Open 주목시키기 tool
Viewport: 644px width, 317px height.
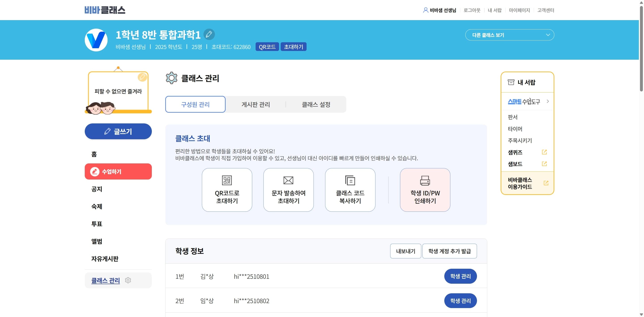point(520,140)
